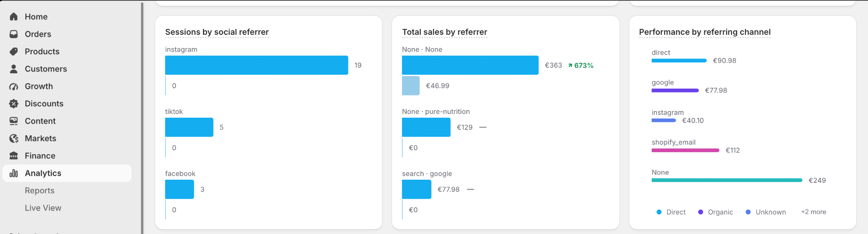The width and height of the screenshot is (868, 234).
Task: Toggle the Direct legend entry
Action: [671, 212]
